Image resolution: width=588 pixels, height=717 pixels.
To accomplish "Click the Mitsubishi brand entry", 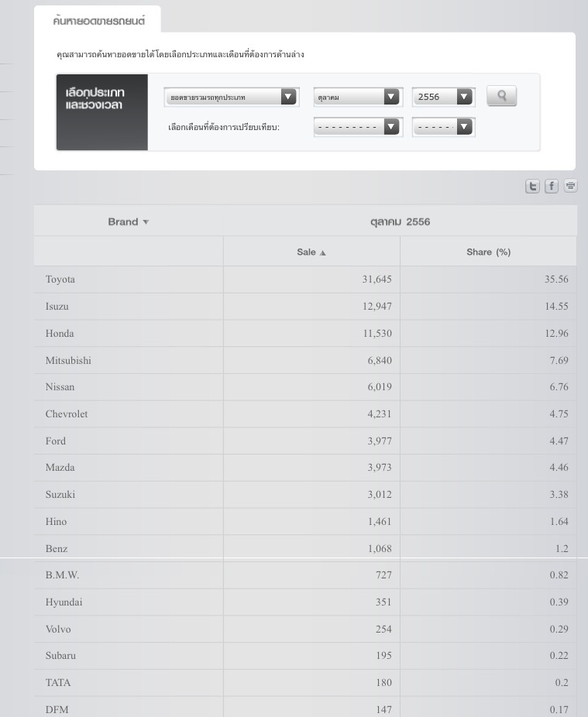I will click(x=68, y=360).
